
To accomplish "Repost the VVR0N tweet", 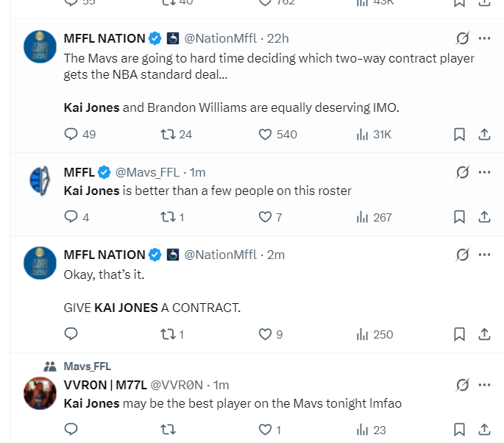I will 167,430.
